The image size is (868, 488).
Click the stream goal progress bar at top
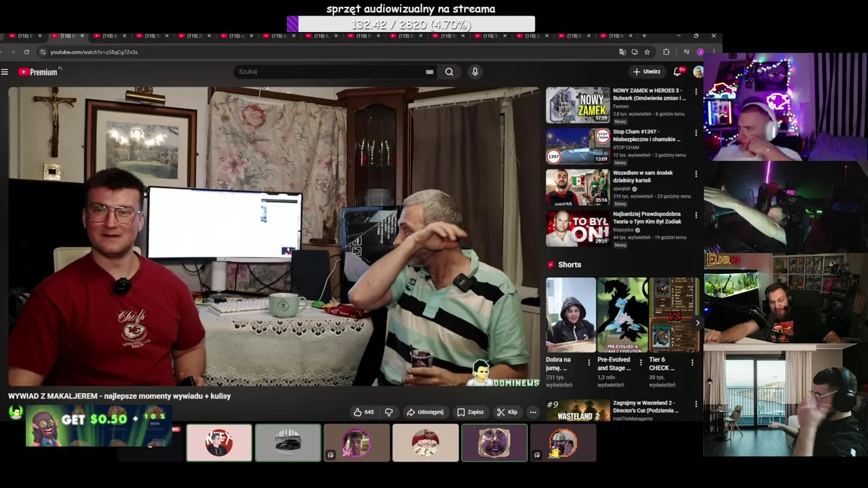(411, 24)
